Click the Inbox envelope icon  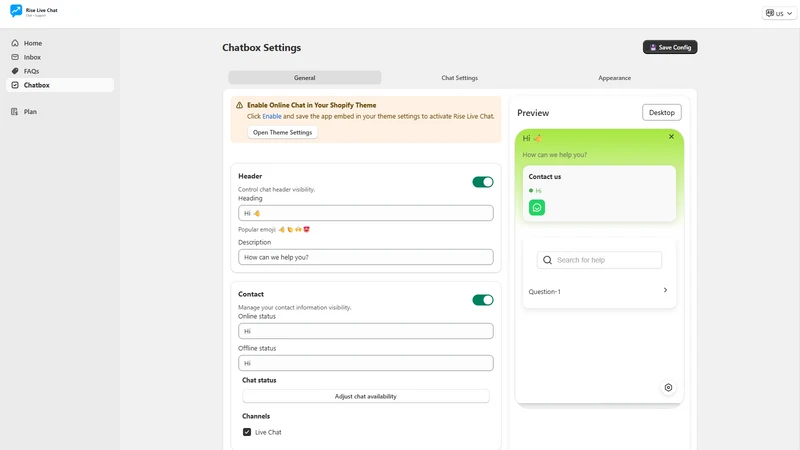tap(15, 57)
